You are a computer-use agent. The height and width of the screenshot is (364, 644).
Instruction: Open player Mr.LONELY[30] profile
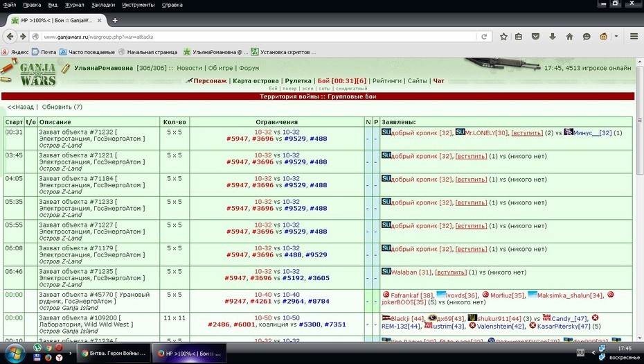pyautogui.click(x=486, y=133)
